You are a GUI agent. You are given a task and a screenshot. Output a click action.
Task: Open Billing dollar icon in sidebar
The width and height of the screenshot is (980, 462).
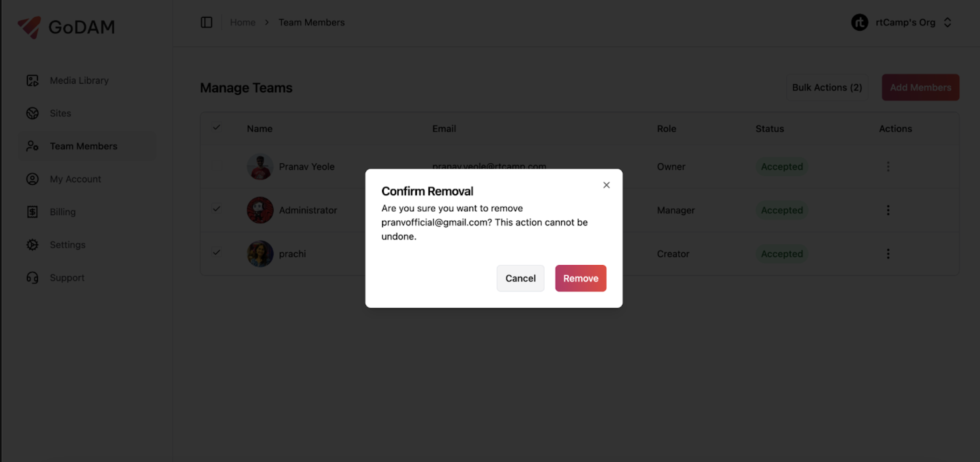coord(32,212)
